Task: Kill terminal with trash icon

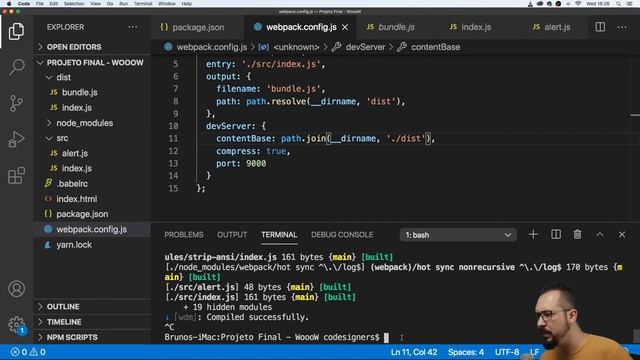Action: pos(577,234)
